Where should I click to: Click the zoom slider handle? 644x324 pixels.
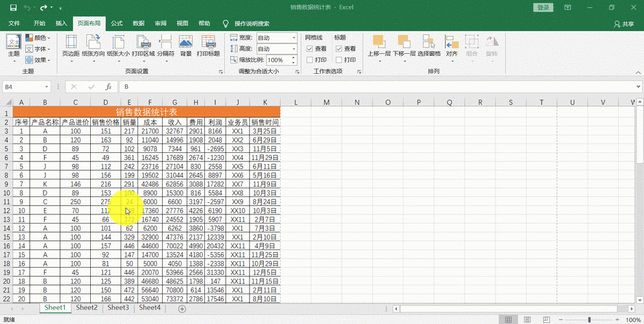pyautogui.click(x=590, y=319)
